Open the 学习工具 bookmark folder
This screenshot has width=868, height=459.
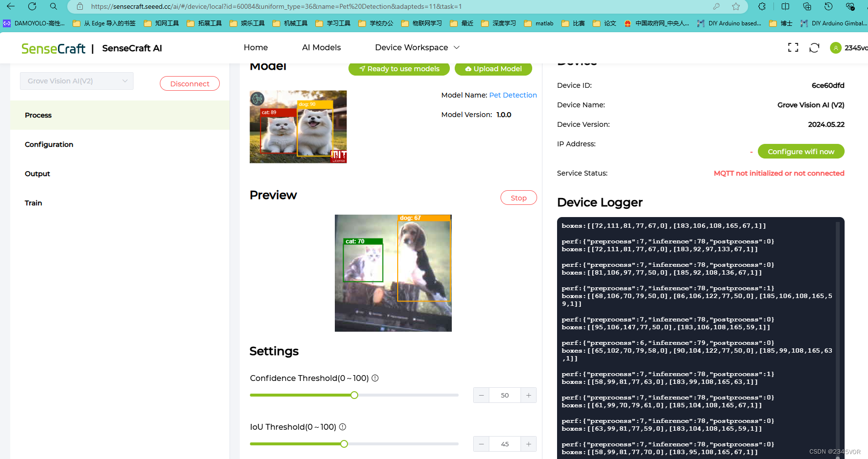tap(333, 23)
